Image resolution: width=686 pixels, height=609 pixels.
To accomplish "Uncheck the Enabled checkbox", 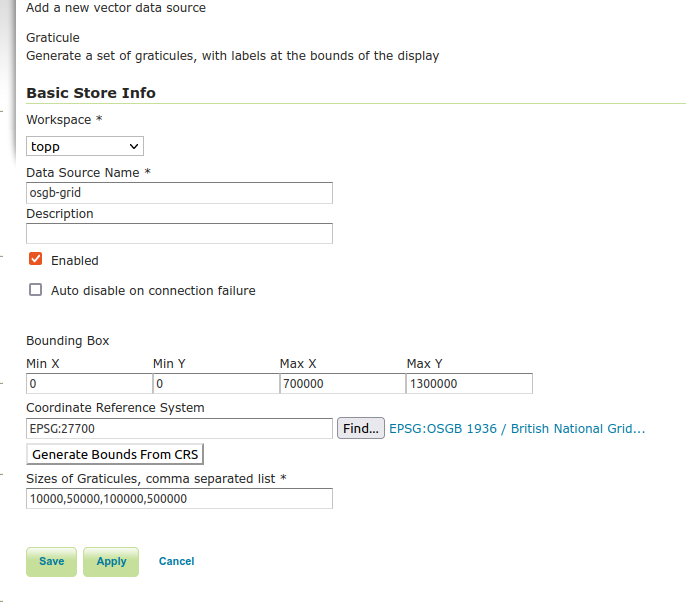I will 36,259.
